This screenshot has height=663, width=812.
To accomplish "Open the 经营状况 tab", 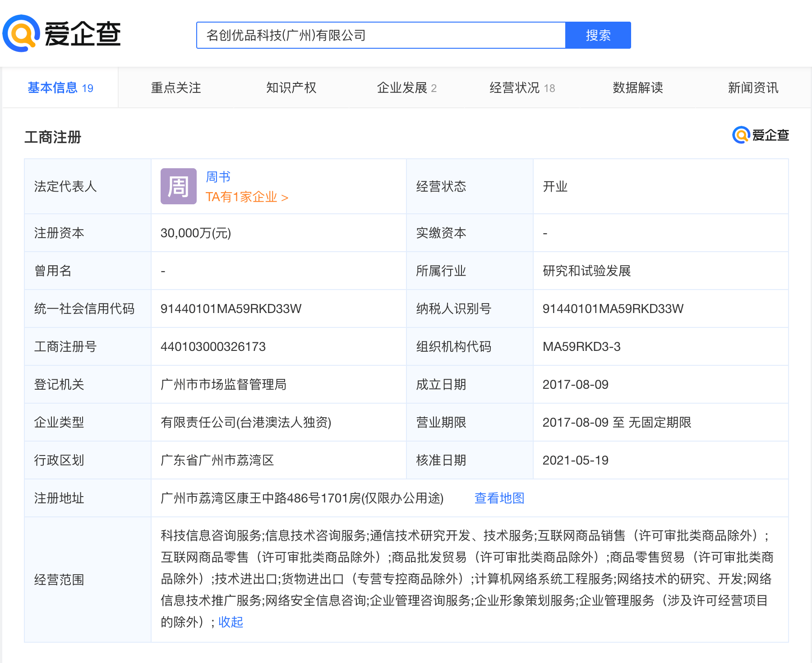I will coord(522,88).
